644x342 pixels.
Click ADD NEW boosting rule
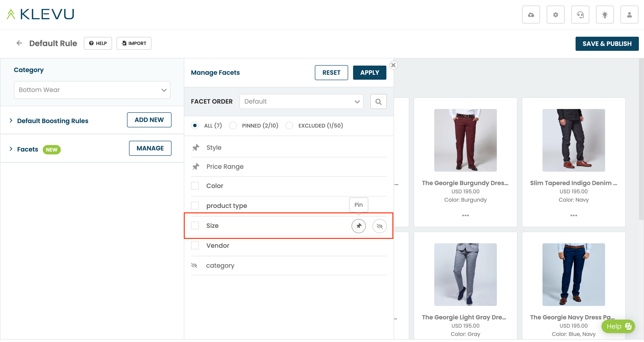point(149,120)
